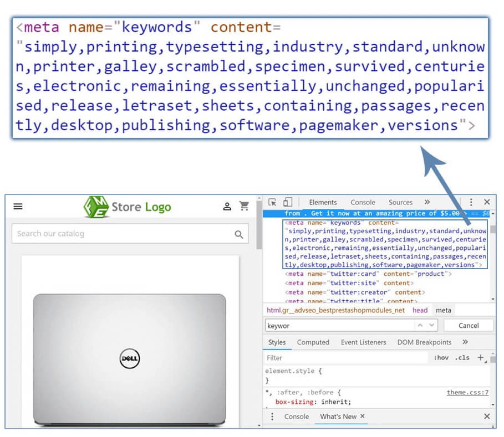Open theme.css:7 source link
504x437 pixels.
(x=467, y=392)
